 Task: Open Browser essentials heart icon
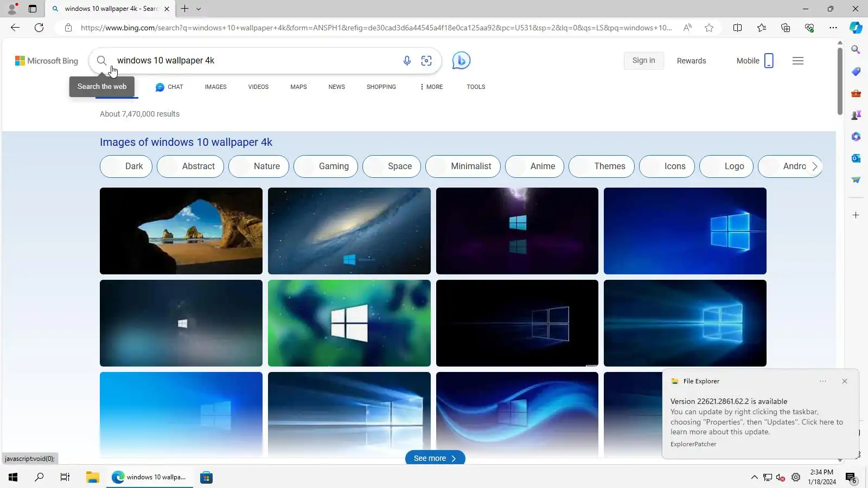[809, 28]
